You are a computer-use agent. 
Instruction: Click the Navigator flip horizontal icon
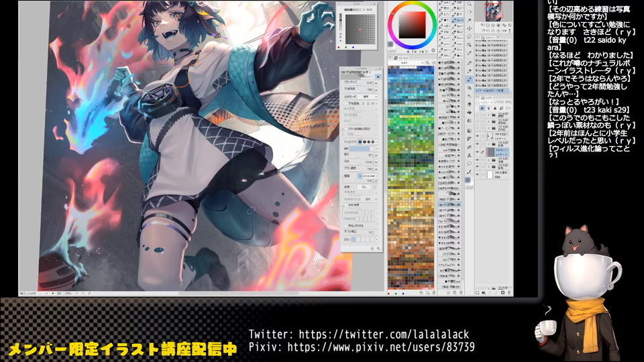[504, 30]
